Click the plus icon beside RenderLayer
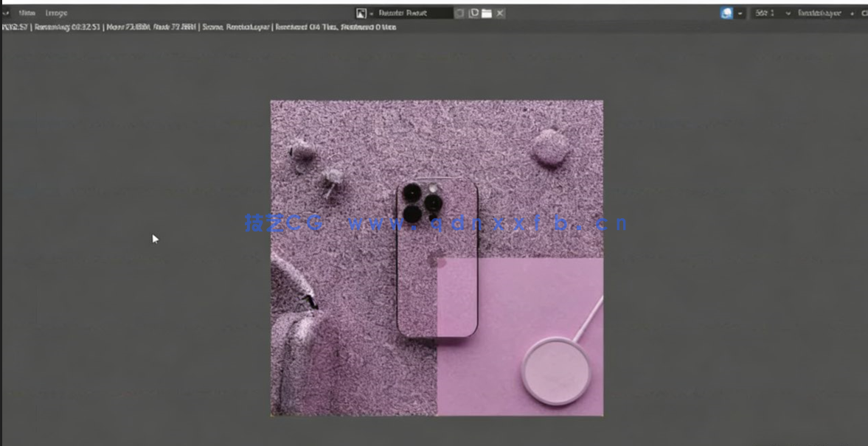This screenshot has height=446, width=868. (x=852, y=13)
